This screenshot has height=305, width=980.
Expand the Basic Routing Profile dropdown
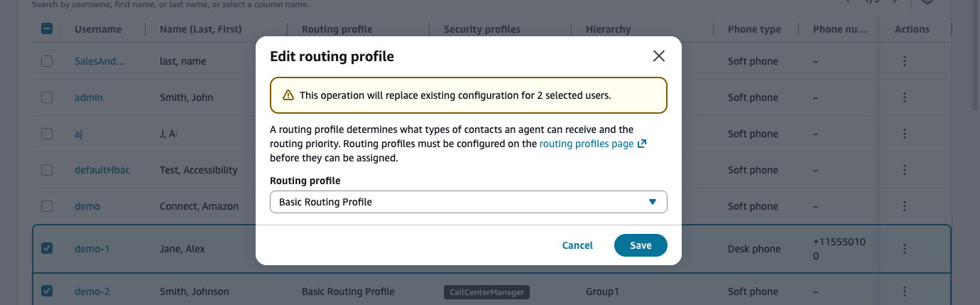point(469,202)
